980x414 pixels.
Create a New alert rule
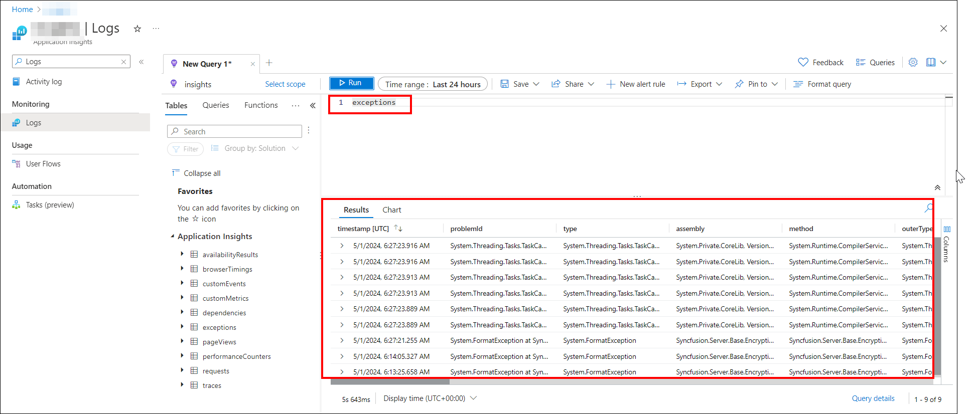636,84
